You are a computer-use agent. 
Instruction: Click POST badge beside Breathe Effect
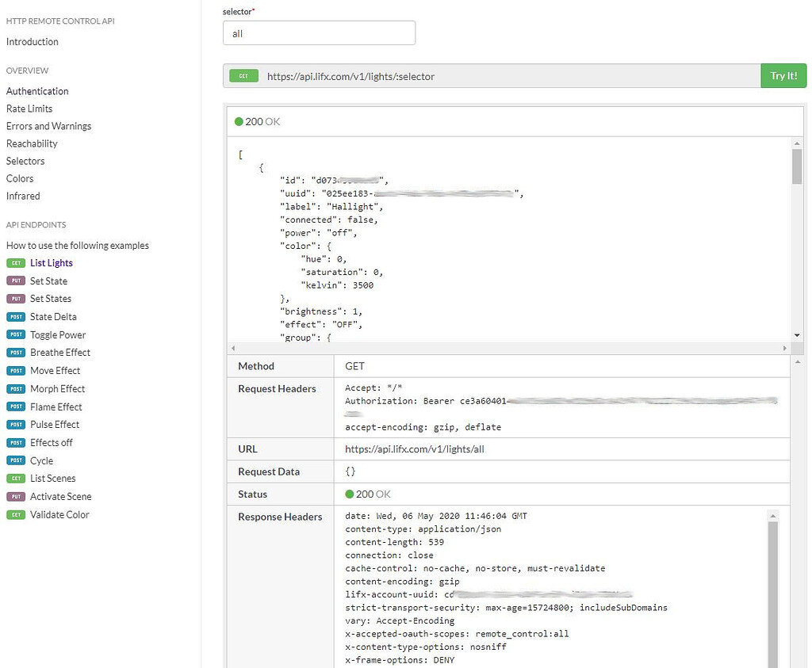coord(16,353)
